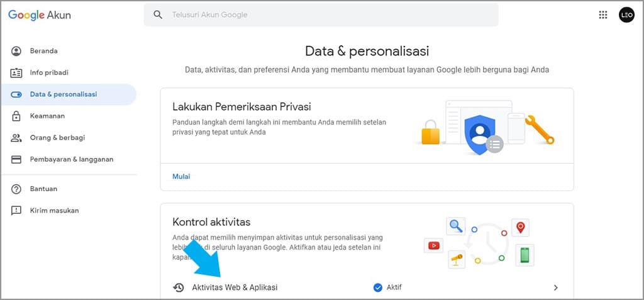Click the Google Akun logo
The width and height of the screenshot is (644, 300).
coord(40,15)
